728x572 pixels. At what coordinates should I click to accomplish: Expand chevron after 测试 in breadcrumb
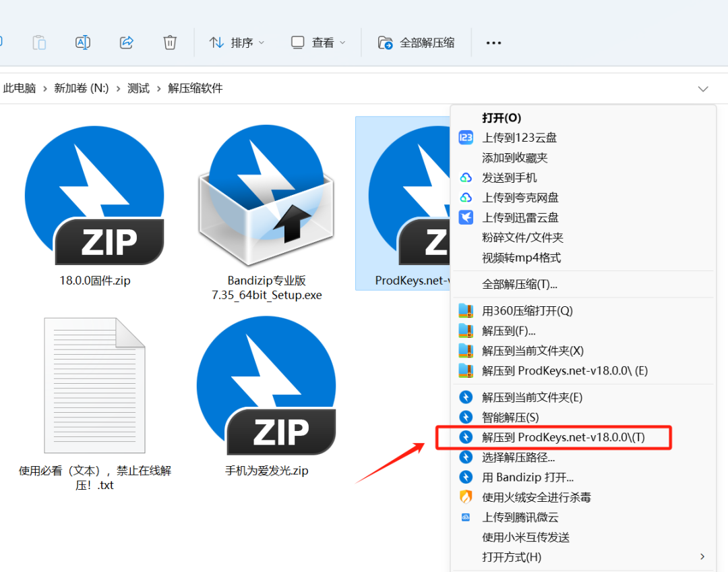[159, 89]
